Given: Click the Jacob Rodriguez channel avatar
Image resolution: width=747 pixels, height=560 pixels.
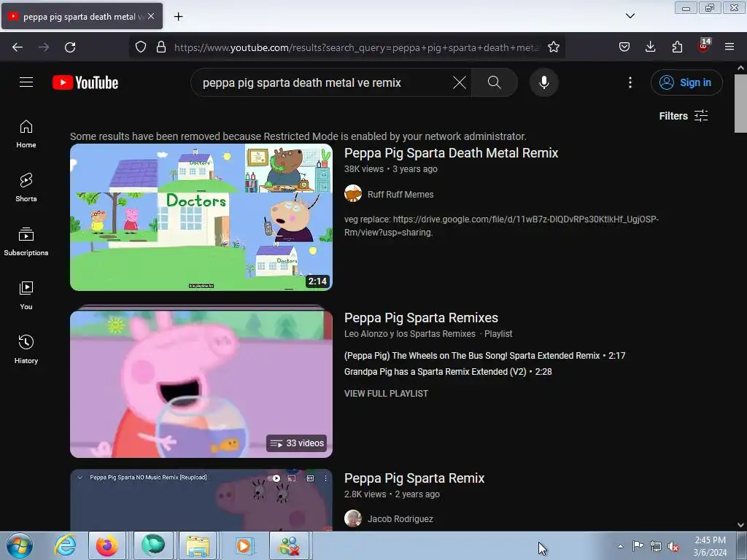Looking at the screenshot, I should tap(353, 518).
